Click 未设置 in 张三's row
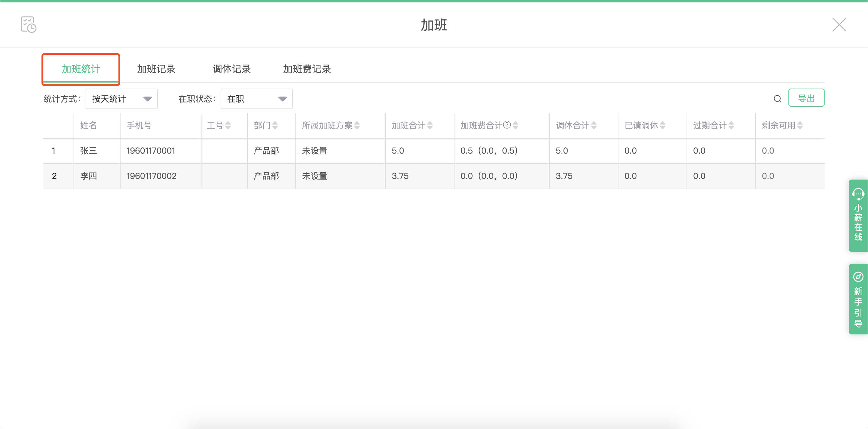This screenshot has width=868, height=429. (314, 151)
